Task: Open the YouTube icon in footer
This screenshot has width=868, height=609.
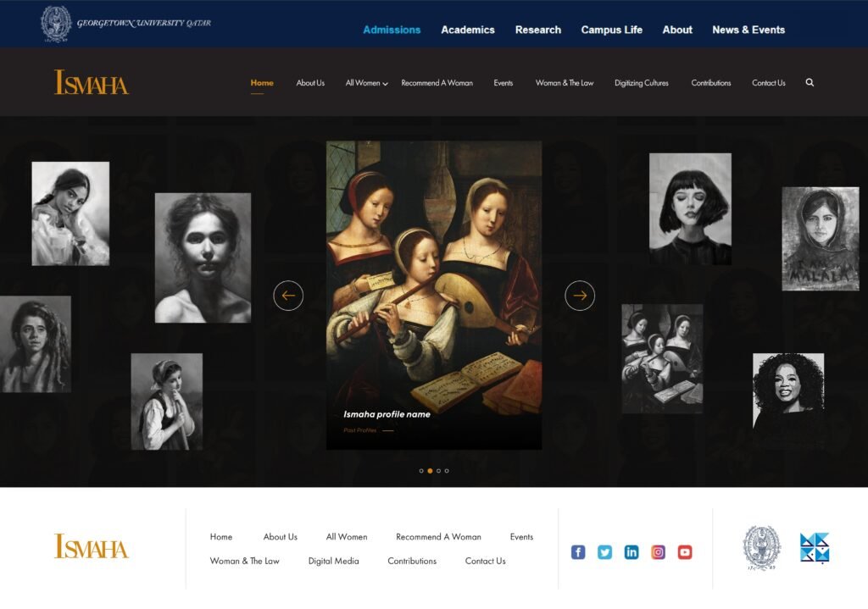Action: (x=685, y=552)
